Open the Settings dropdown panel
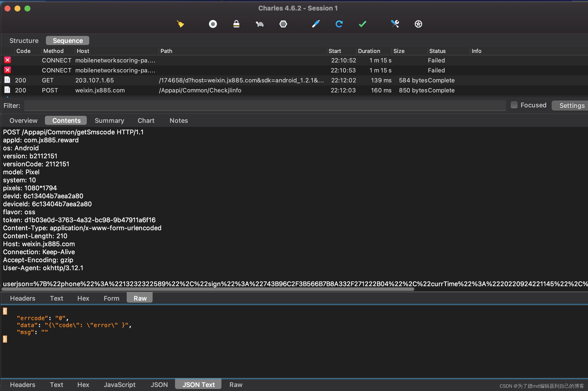This screenshot has width=588, height=391. coord(572,105)
